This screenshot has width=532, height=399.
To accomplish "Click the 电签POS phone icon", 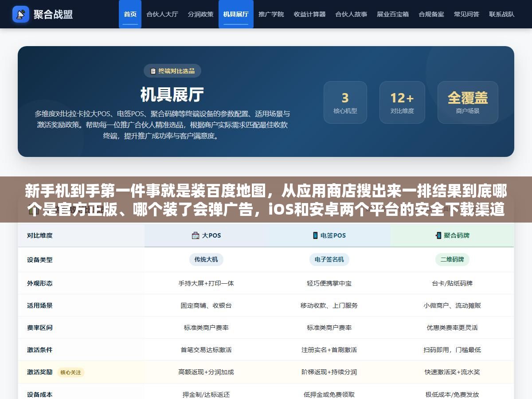I will click(315, 235).
